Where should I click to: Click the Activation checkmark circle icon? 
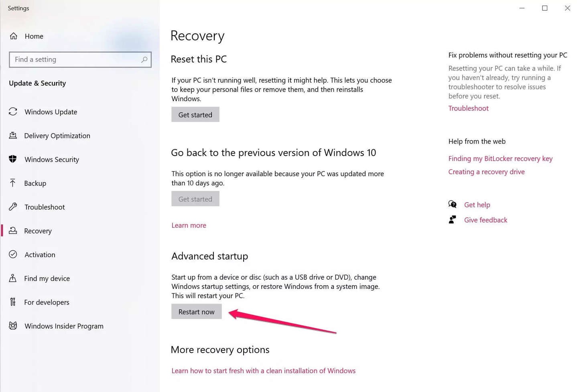click(x=13, y=254)
